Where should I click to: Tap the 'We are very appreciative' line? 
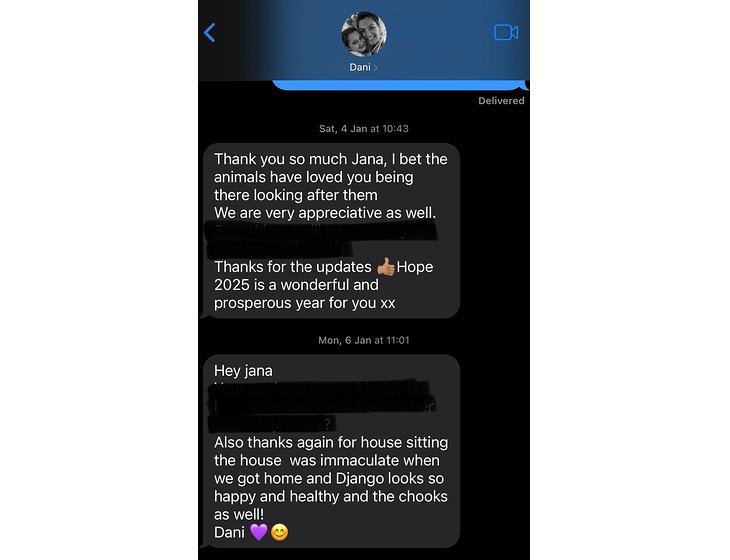pyautogui.click(x=325, y=213)
